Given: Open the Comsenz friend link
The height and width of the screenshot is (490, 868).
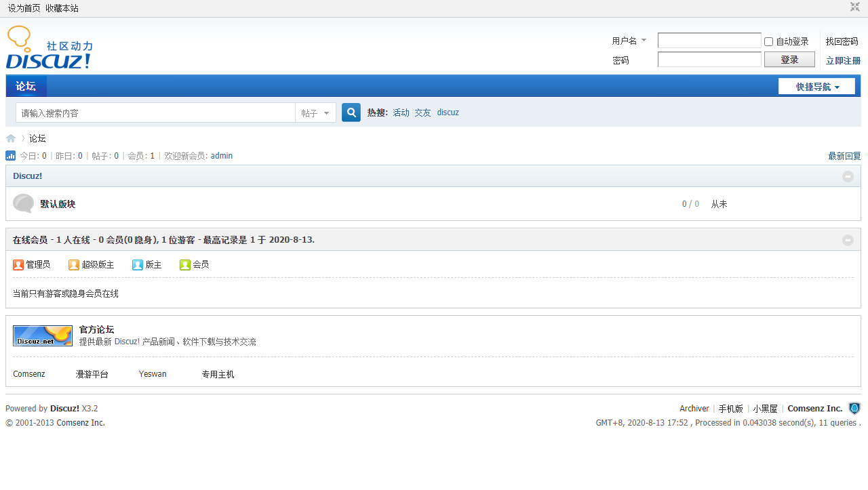Looking at the screenshot, I should 29,374.
